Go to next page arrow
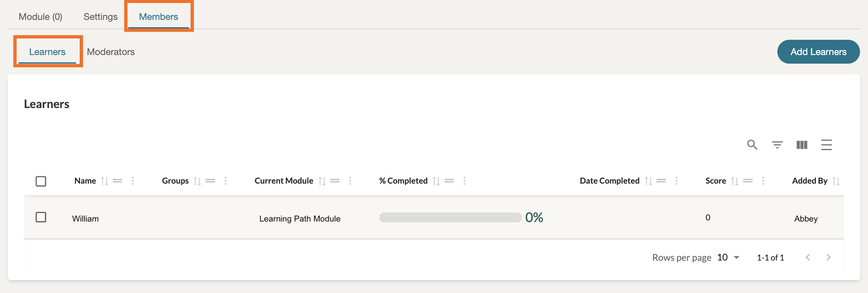Viewport: 868px width, 293px height. click(x=828, y=257)
